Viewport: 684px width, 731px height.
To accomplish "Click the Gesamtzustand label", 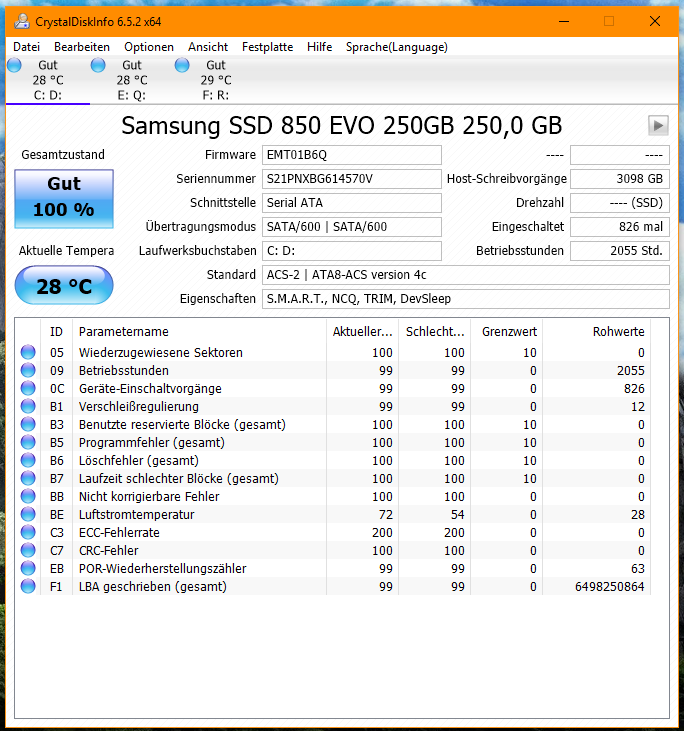I will coord(63,155).
